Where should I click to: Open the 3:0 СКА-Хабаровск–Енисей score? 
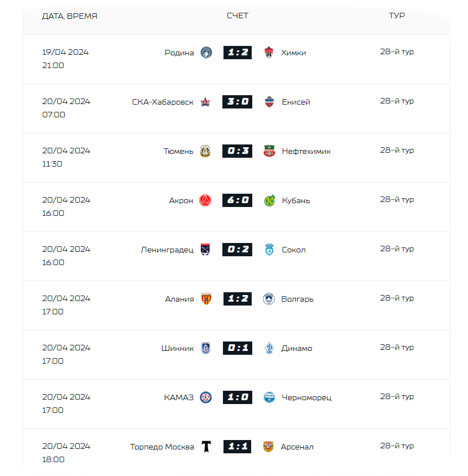[237, 102]
